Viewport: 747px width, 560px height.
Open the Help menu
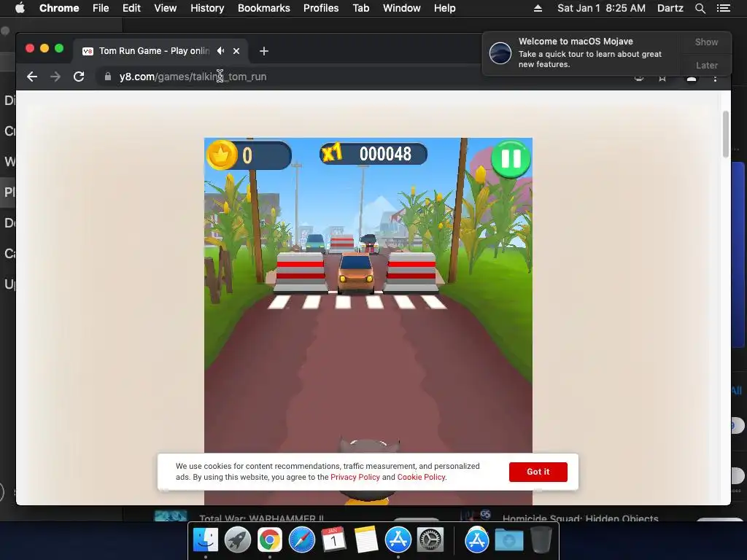[x=444, y=8]
